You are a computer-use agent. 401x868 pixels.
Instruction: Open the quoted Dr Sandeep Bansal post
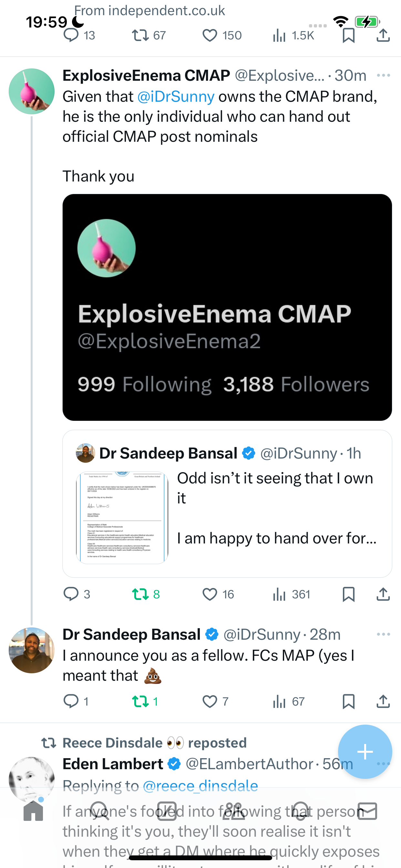click(227, 504)
